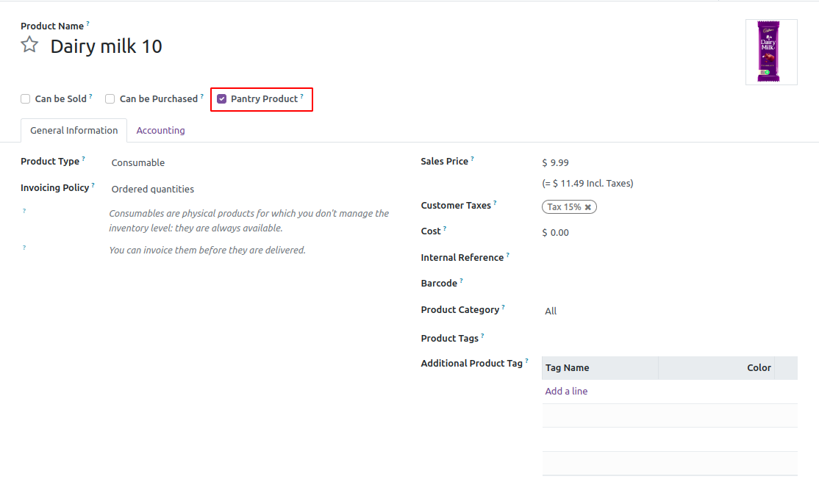Click Add a line link

point(566,392)
